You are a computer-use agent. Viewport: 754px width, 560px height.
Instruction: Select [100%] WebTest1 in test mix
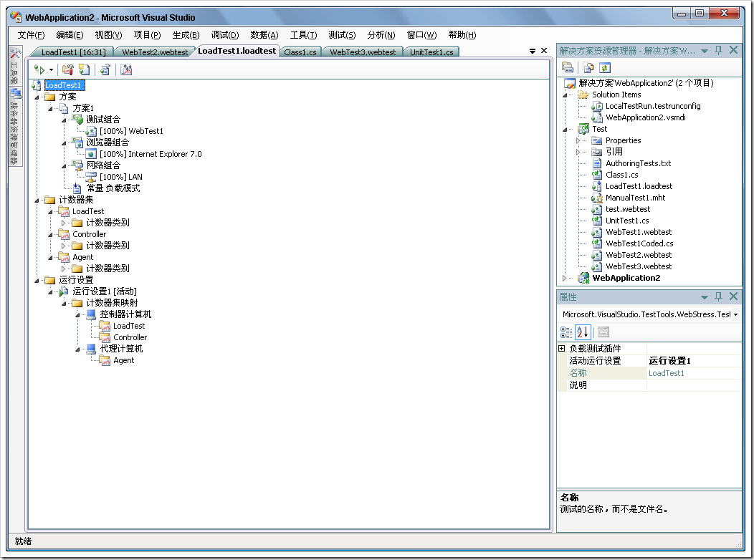click(131, 131)
